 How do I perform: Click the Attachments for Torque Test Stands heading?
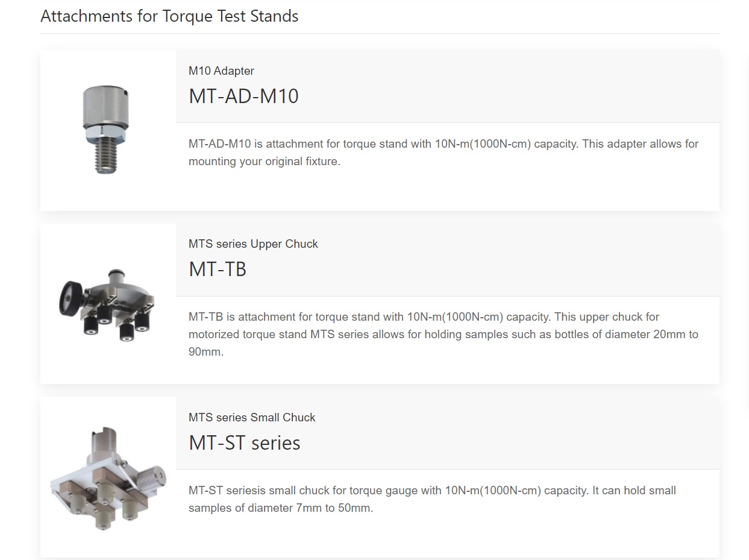[x=169, y=16]
